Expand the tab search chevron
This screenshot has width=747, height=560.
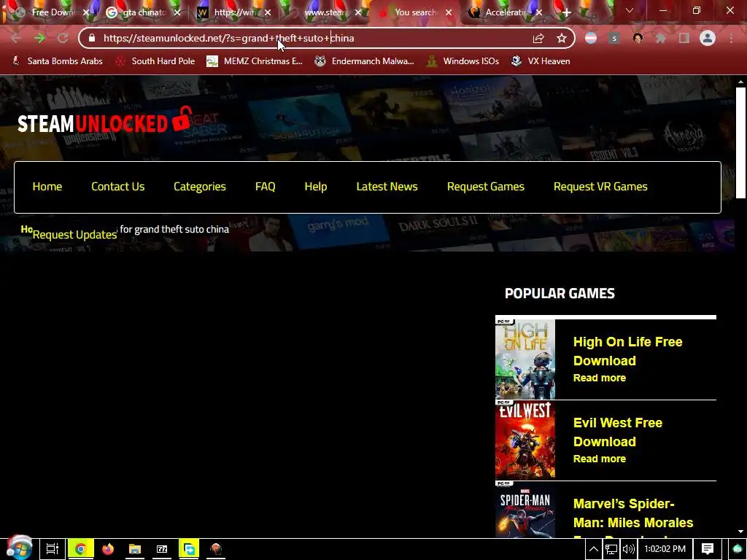pyautogui.click(x=630, y=10)
